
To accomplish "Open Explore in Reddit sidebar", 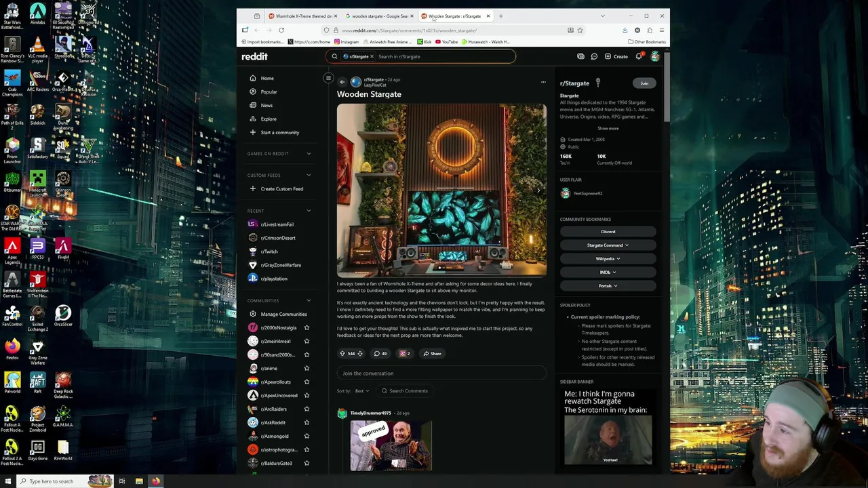I will point(269,119).
